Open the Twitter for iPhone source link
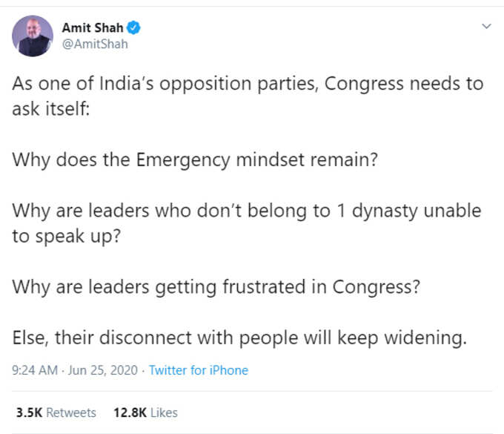The height and width of the screenshot is (434, 504). pos(199,370)
